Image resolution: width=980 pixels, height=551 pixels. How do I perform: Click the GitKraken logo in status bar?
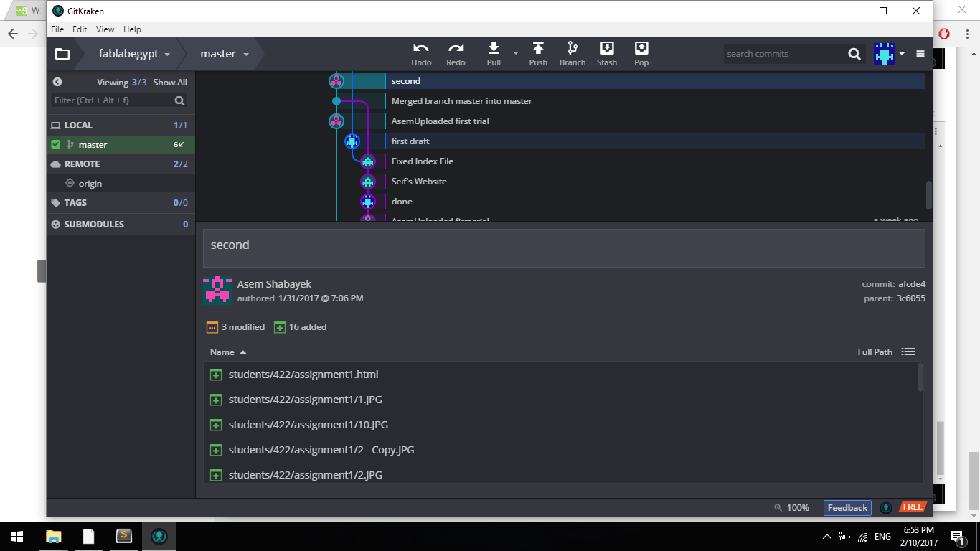886,508
